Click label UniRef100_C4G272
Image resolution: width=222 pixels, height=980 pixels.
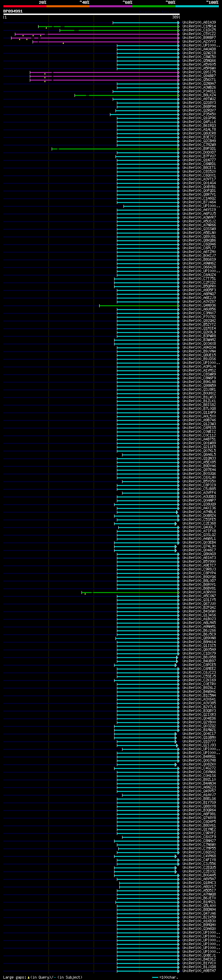click(199, 768)
